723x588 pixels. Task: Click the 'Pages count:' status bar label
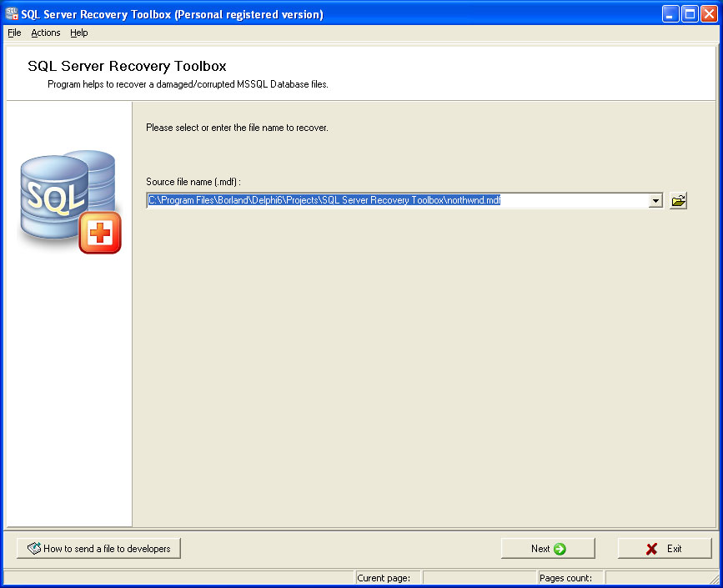565,578
